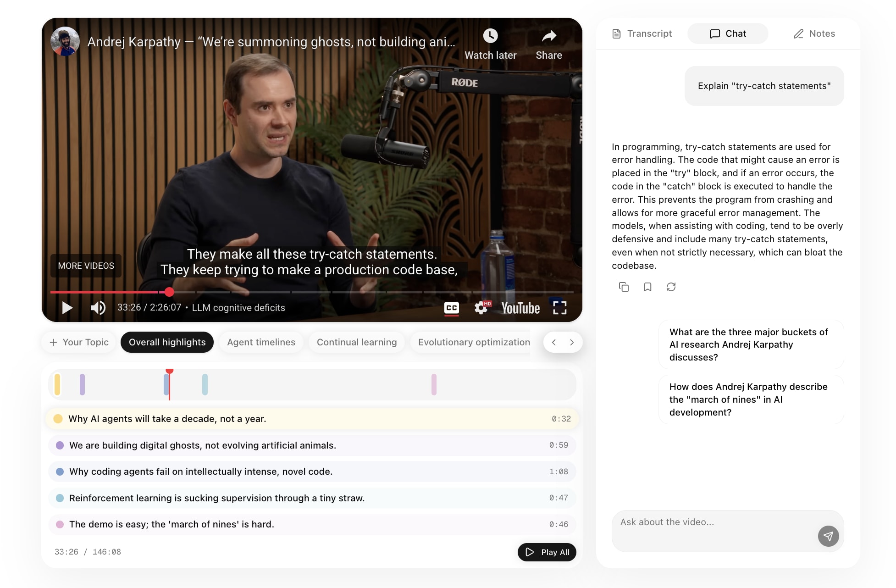Image resolution: width=896 pixels, height=588 pixels.
Task: Add a custom topic via Your Topic
Action: point(79,342)
